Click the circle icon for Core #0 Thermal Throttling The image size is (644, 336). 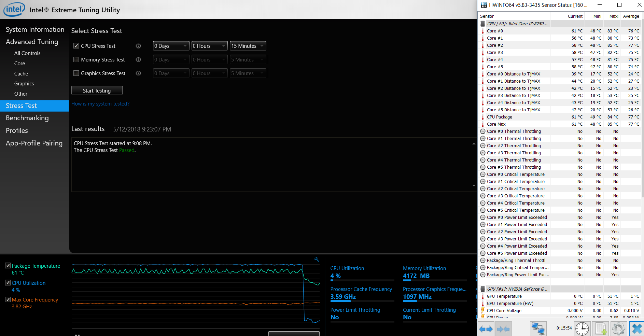483,131
